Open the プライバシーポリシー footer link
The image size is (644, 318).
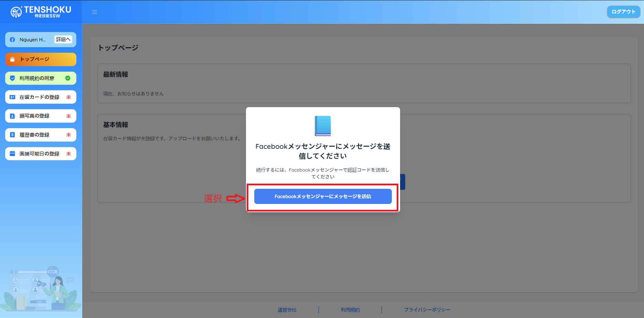pos(427,310)
